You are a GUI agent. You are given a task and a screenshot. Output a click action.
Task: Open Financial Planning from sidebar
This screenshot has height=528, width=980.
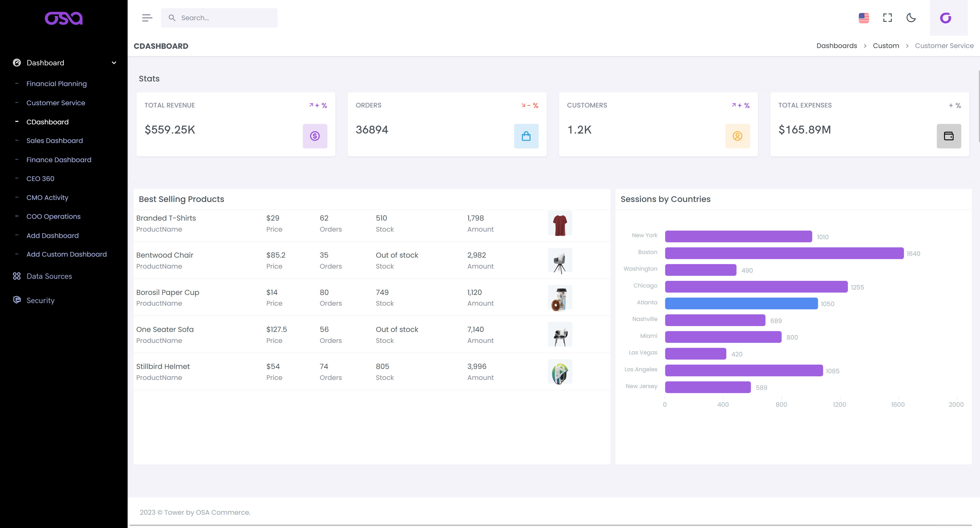56,83
